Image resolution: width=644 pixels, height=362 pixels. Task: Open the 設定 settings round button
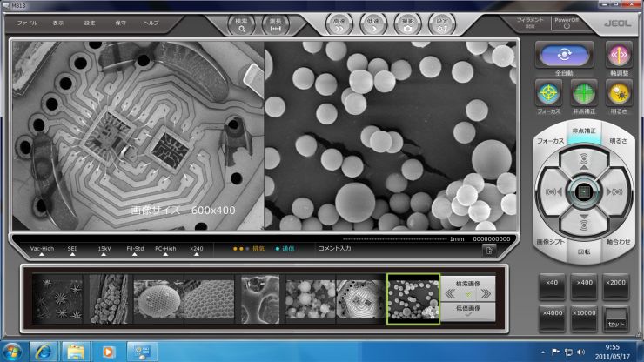coord(442,24)
